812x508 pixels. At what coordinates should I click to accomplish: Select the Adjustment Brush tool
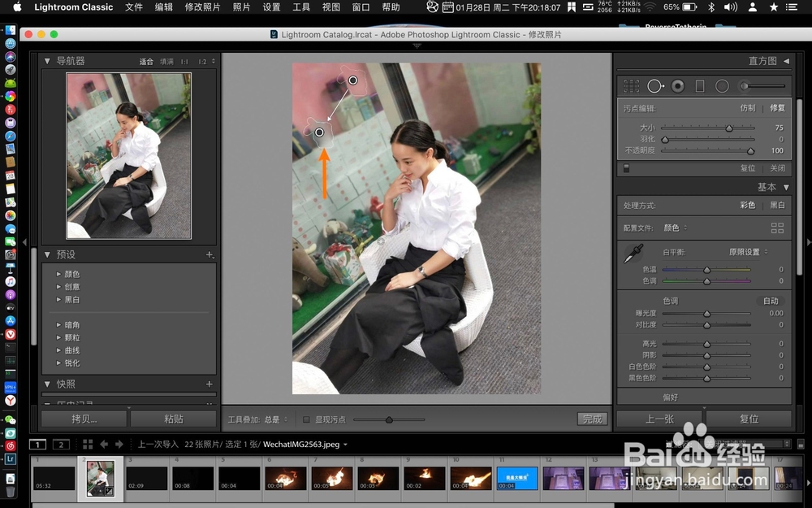click(x=745, y=85)
